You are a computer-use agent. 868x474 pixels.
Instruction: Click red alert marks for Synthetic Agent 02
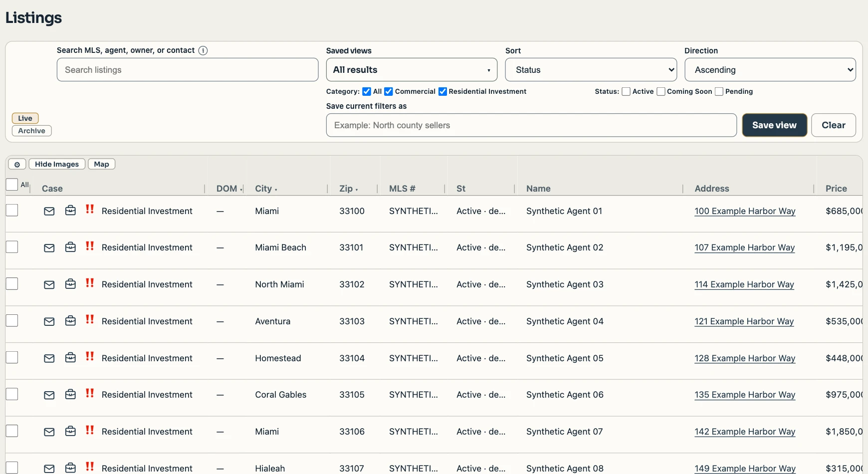tap(90, 246)
